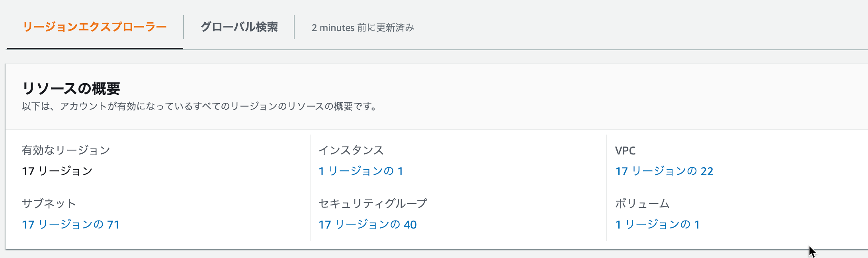868x258 pixels.
Task: Click the サブネット label
Action: coord(49,204)
